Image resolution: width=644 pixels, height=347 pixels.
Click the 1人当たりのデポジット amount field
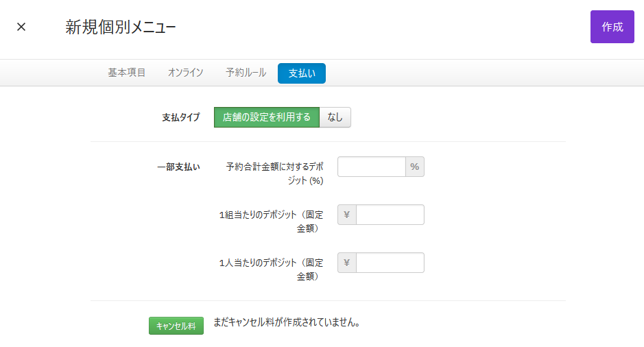pos(390,263)
